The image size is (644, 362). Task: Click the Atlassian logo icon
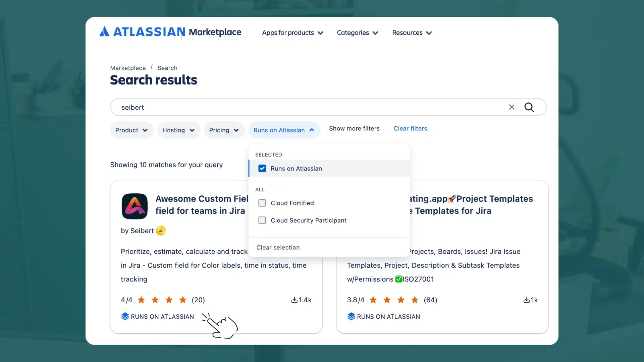(104, 32)
